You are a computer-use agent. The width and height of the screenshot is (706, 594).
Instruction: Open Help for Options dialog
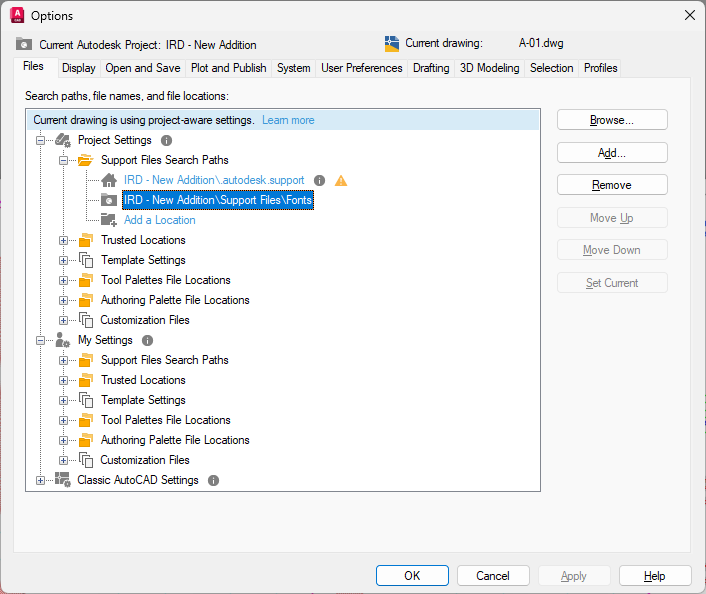click(x=655, y=576)
